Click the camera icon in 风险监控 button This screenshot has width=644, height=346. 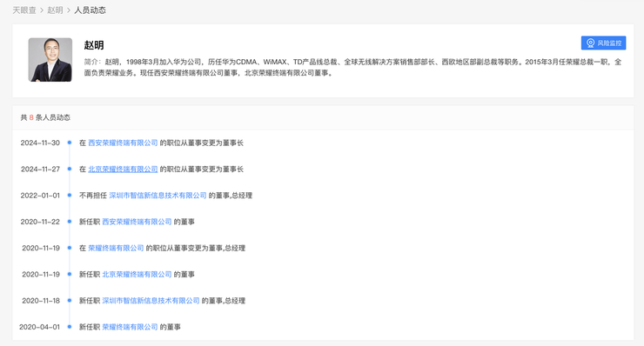pos(591,43)
